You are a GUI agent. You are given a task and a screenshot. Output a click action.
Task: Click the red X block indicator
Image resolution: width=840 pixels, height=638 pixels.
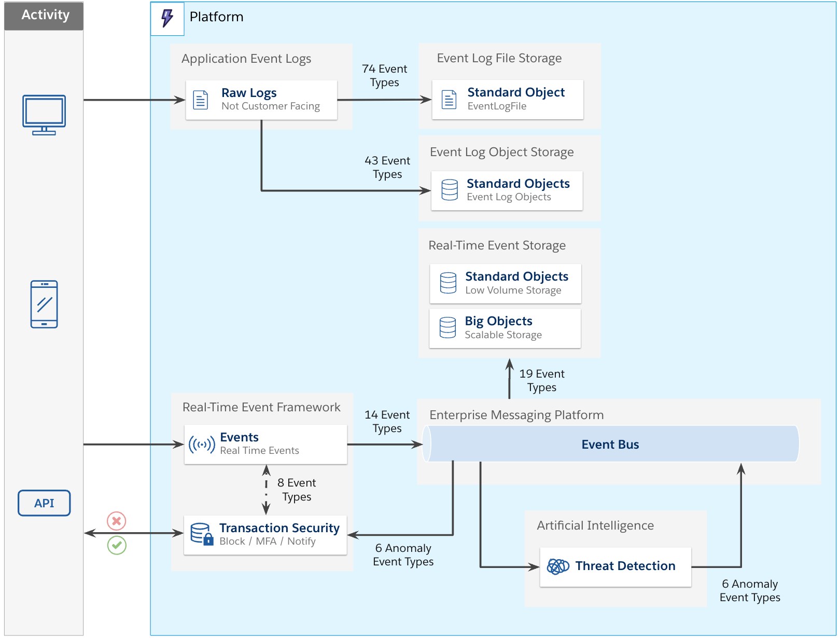click(117, 521)
